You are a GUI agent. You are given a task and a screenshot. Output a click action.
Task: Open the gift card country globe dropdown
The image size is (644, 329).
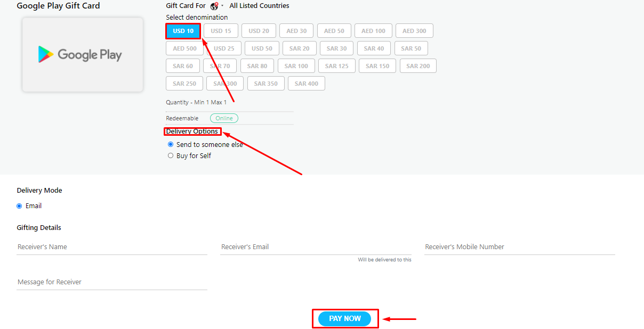coord(216,6)
